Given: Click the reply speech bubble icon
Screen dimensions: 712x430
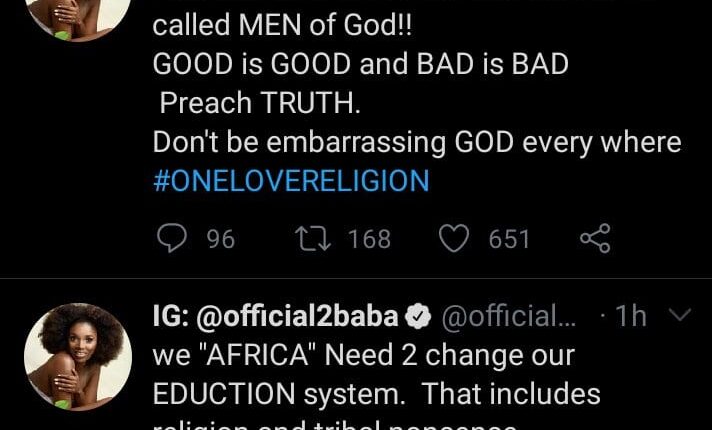Looking at the screenshot, I should [x=174, y=239].
